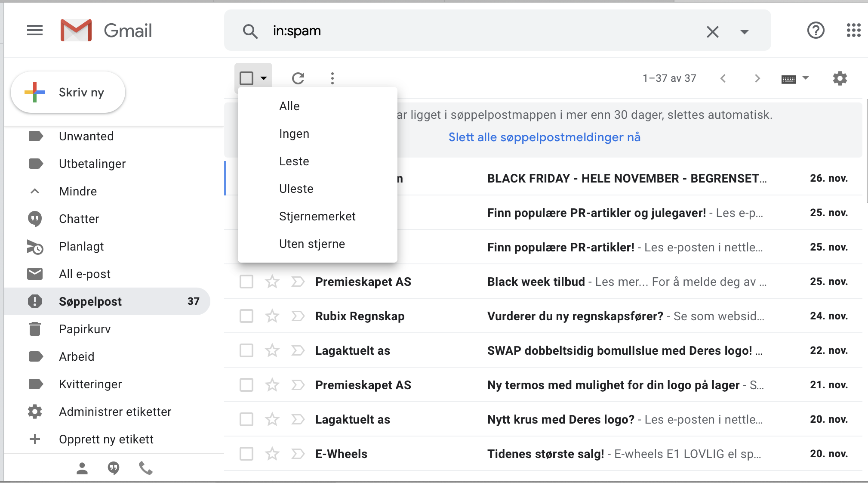The height and width of the screenshot is (483, 868).
Task: Clear the search field with the X icon
Action: 713,31
